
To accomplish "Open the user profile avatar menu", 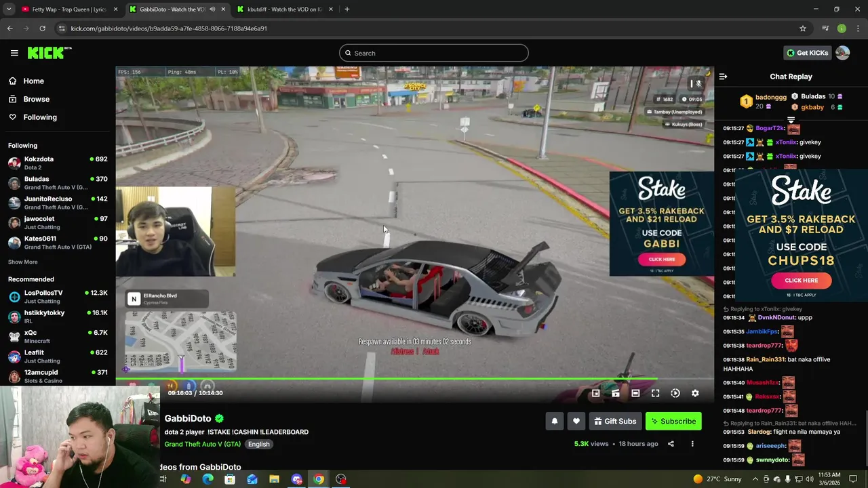I will point(842,53).
